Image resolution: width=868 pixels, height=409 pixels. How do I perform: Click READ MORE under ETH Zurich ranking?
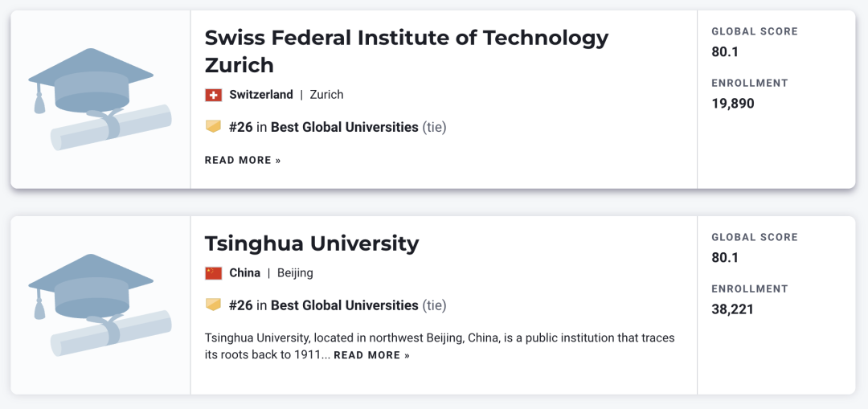(x=243, y=161)
